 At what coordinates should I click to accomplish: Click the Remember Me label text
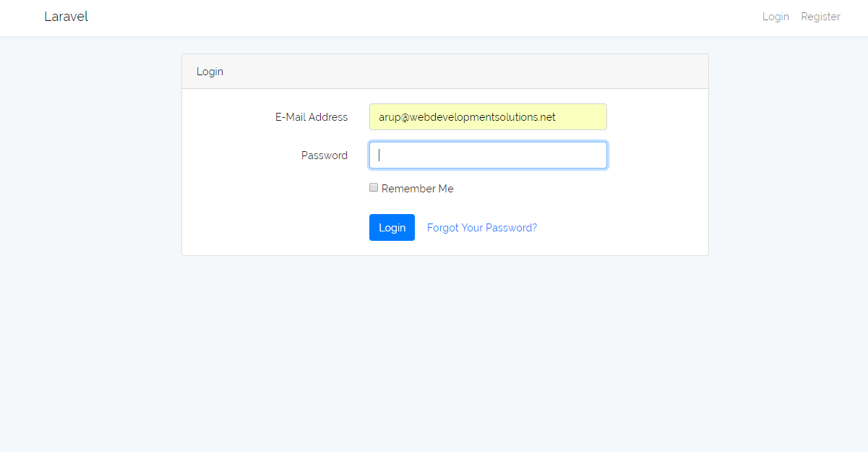click(418, 188)
